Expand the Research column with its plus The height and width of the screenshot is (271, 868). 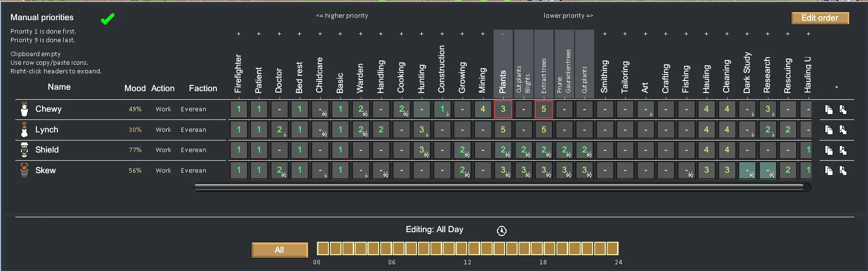(767, 34)
